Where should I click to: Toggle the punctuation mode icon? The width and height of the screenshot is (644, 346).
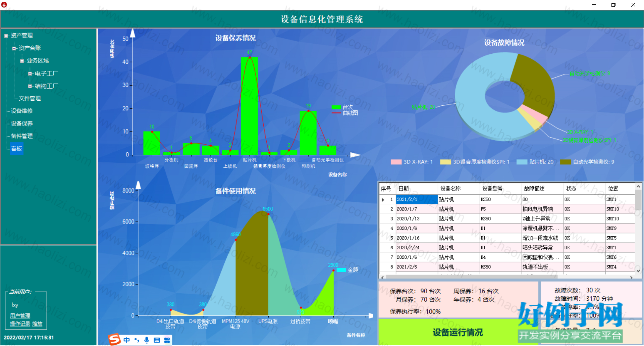click(137, 340)
